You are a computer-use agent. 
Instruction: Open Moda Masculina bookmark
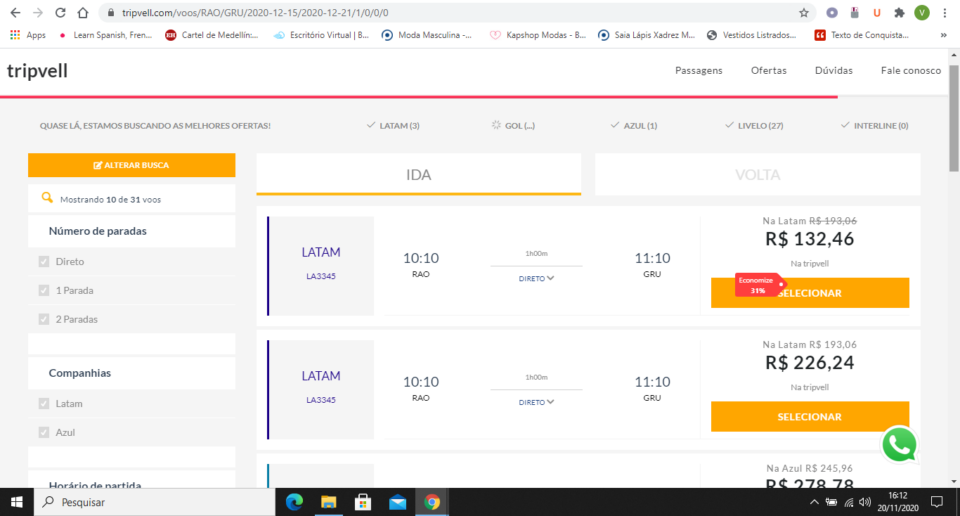click(427, 35)
